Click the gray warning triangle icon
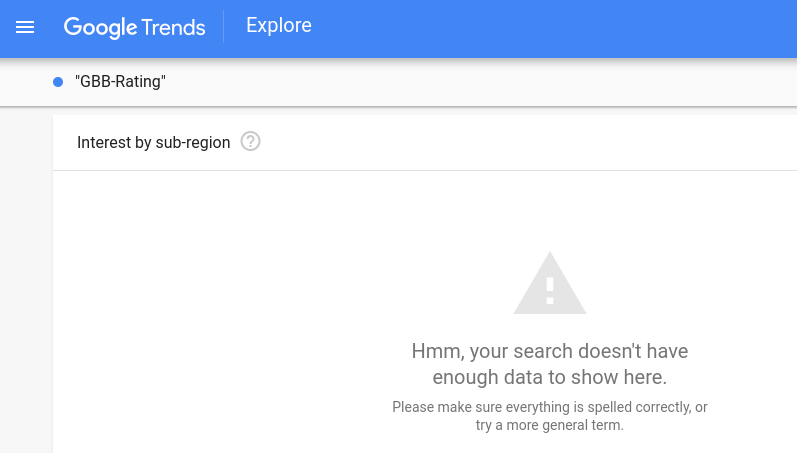 coord(549,285)
